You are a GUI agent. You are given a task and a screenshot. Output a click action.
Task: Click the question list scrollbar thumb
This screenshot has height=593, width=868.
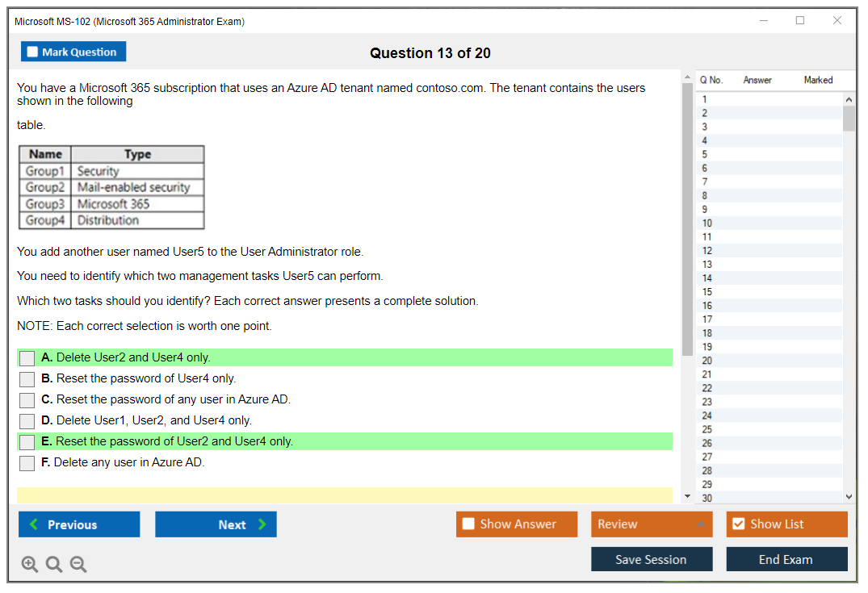pyautogui.click(x=849, y=119)
